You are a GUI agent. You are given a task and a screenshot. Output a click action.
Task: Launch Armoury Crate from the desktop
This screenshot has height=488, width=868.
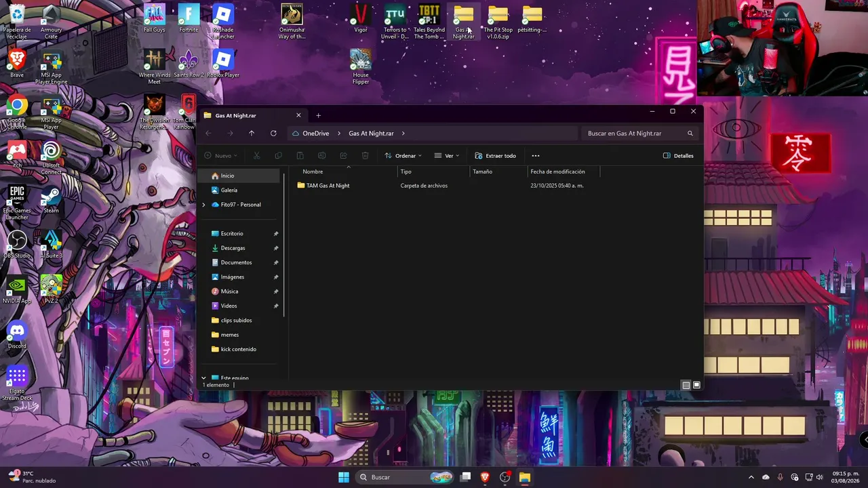pyautogui.click(x=51, y=20)
